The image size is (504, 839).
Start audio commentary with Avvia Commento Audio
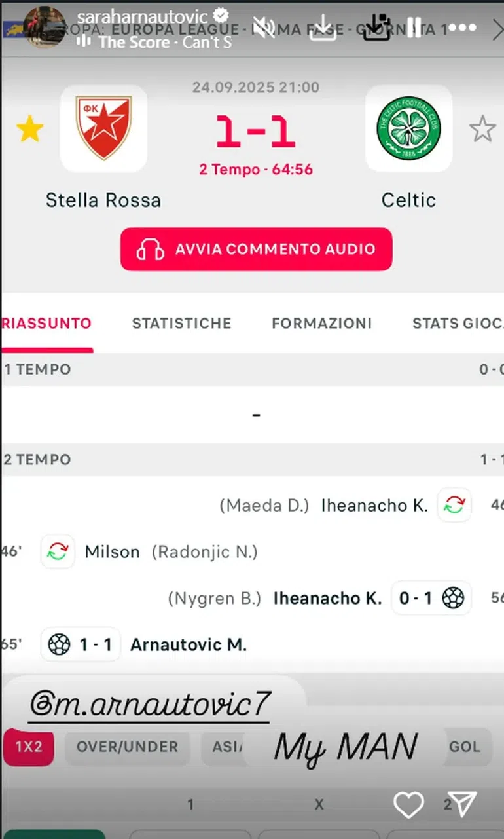coord(256,249)
